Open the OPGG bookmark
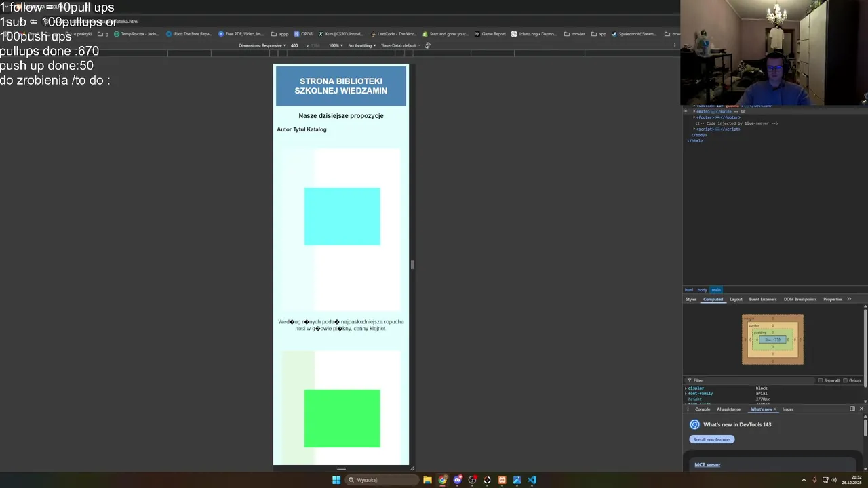Viewport: 868px width, 488px height. [303, 33]
